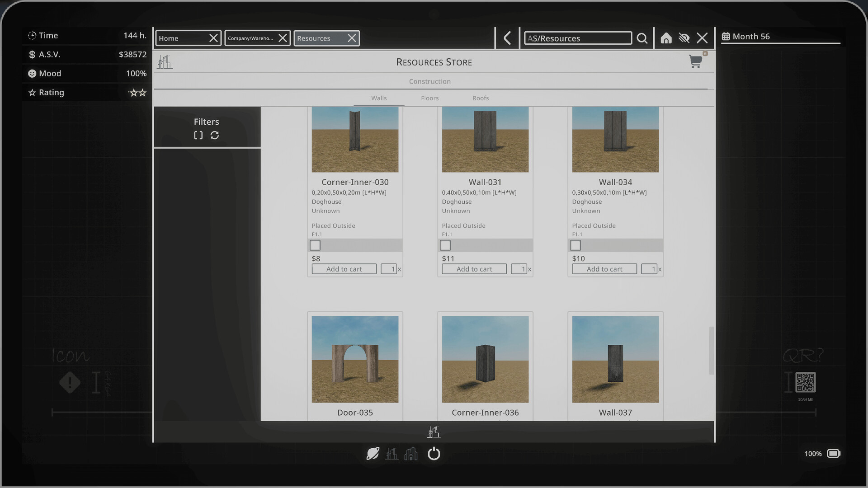Viewport: 868px width, 488px height.
Task: Select the planet icon in the bottom bar
Action: coord(372,454)
